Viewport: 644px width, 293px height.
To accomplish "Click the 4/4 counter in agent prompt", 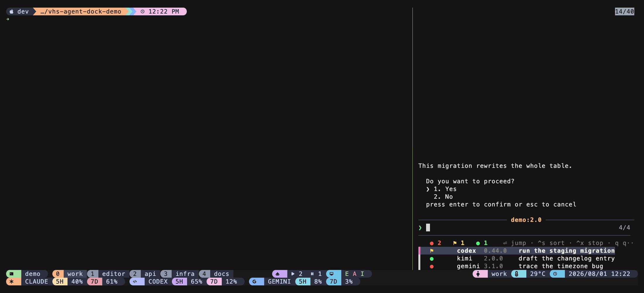I will pyautogui.click(x=624, y=228).
